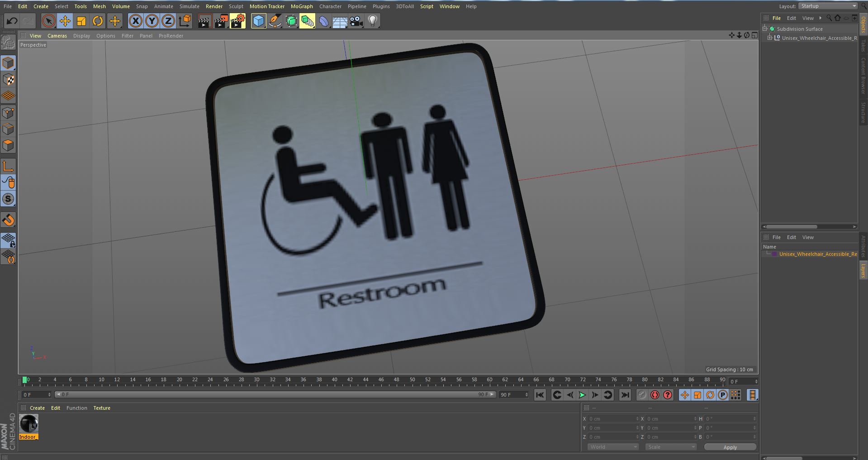868x460 pixels.
Task: Click the timeline range preview slider
Action: 275,395
